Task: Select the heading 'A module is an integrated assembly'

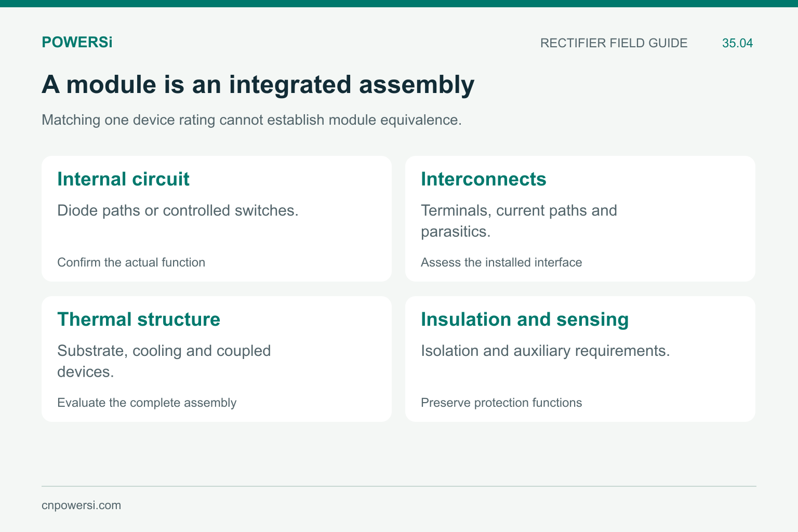Action: click(258, 85)
